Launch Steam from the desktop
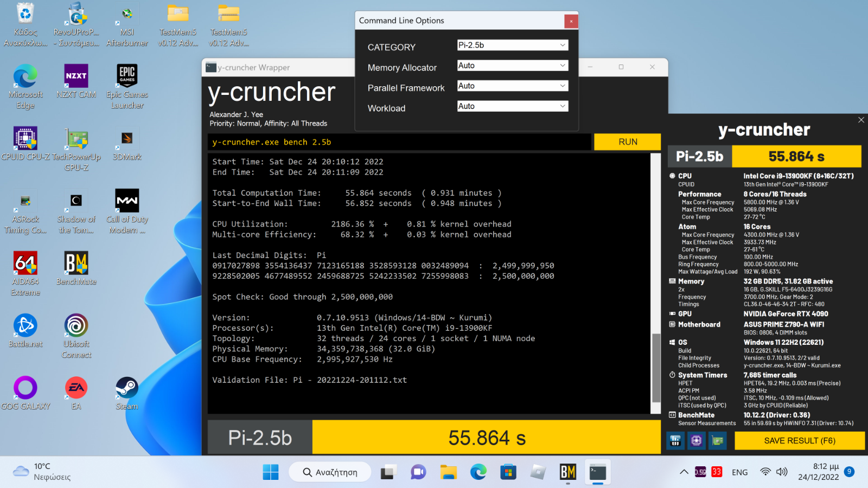The height and width of the screenshot is (488, 868). tap(127, 393)
